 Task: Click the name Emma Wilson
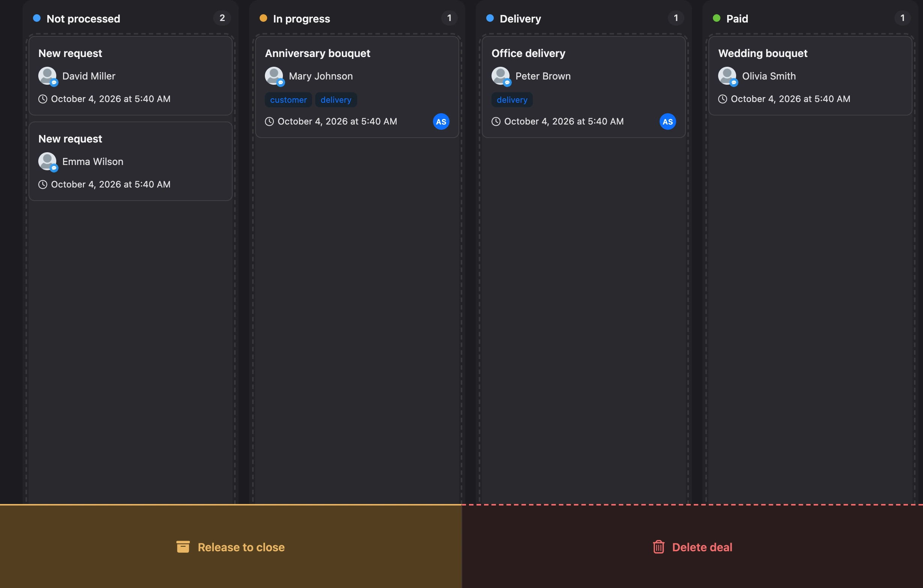[x=92, y=161]
